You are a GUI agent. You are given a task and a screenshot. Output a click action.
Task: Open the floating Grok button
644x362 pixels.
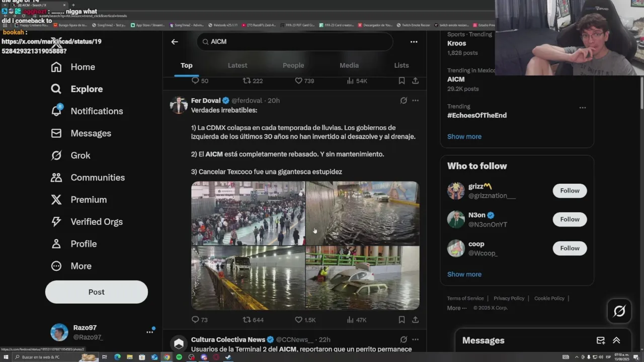(619, 311)
